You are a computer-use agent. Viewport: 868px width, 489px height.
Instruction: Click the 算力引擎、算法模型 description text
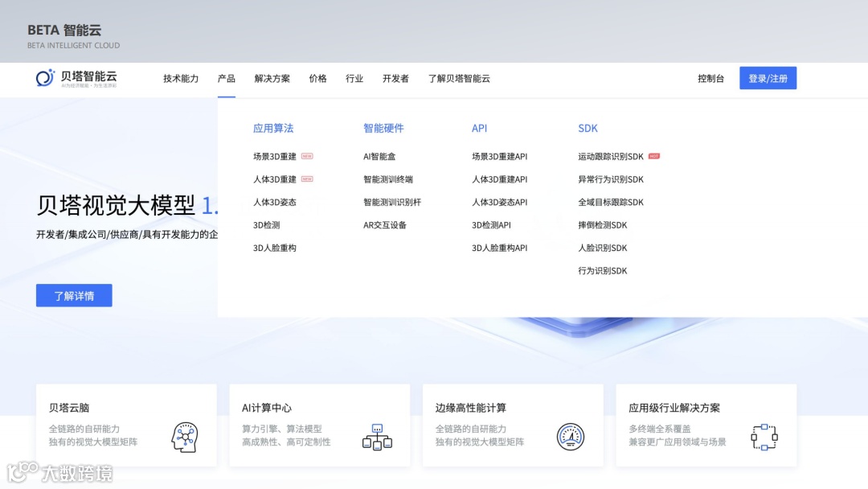pos(282,429)
